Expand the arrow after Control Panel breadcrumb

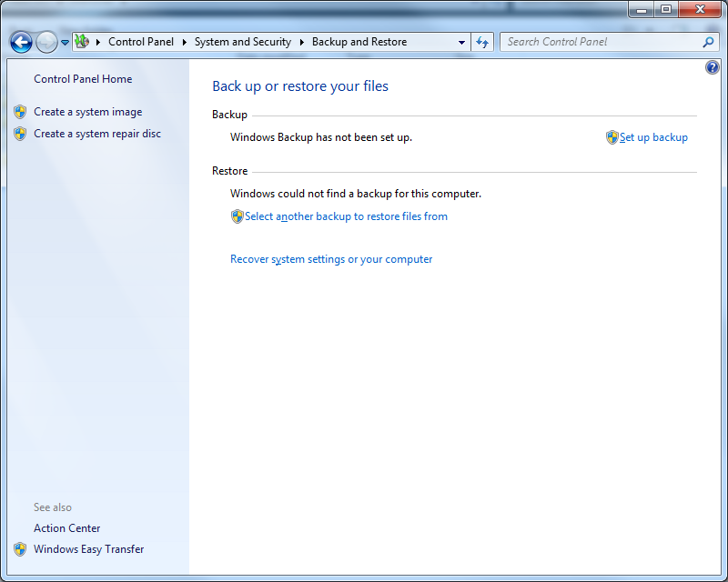185,42
